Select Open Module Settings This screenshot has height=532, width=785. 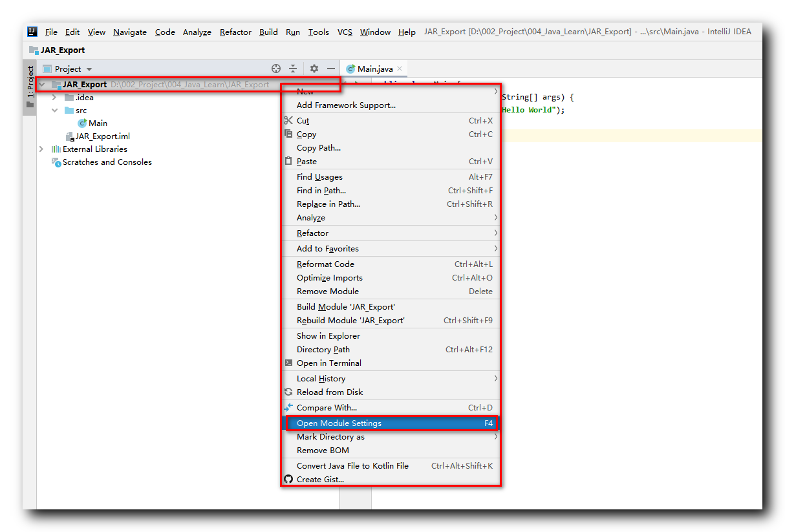(391, 423)
